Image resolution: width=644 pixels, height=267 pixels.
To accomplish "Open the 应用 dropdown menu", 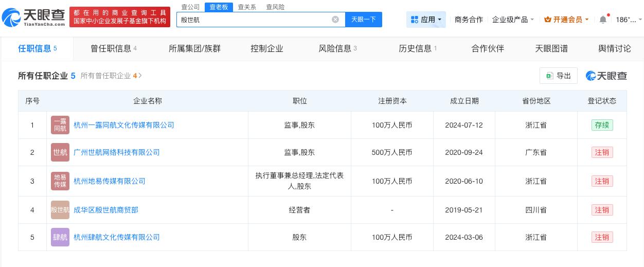I will [x=426, y=20].
